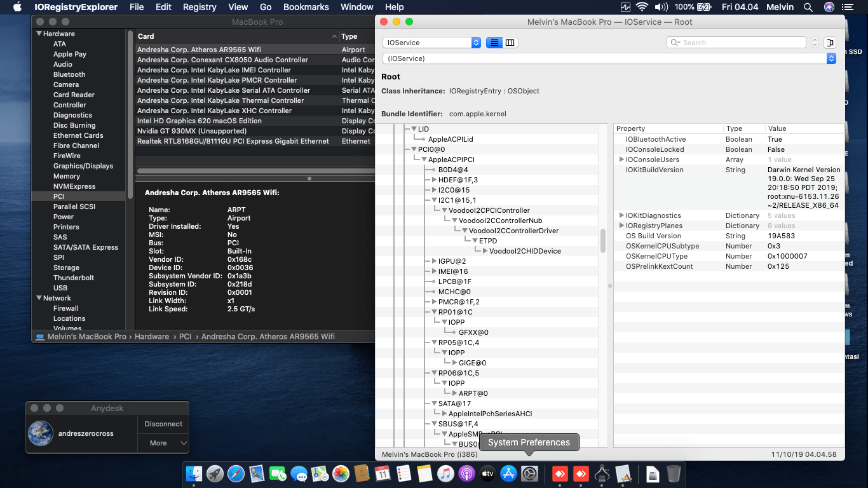Activate Siri from the menu bar

click(x=829, y=7)
